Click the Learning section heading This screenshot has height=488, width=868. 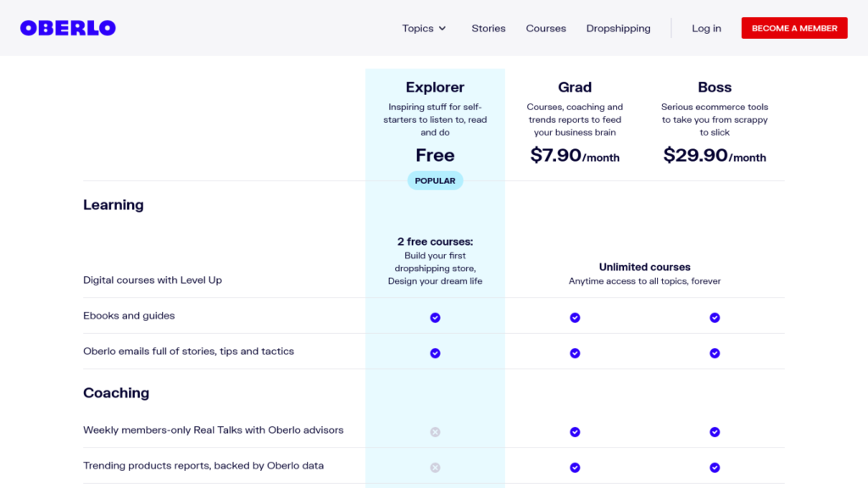[x=114, y=205]
